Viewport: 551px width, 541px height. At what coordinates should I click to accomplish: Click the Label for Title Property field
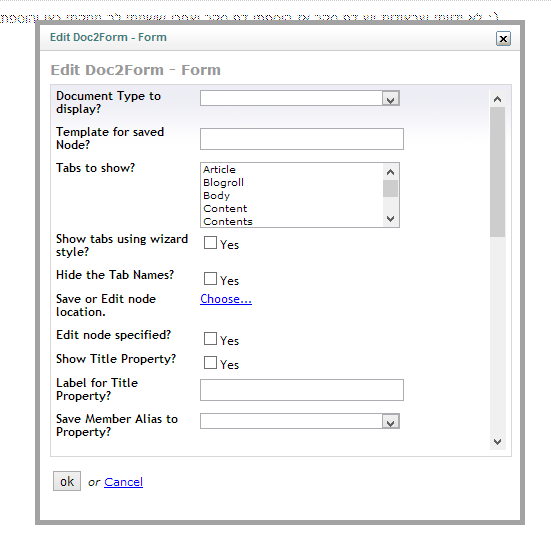(302, 390)
